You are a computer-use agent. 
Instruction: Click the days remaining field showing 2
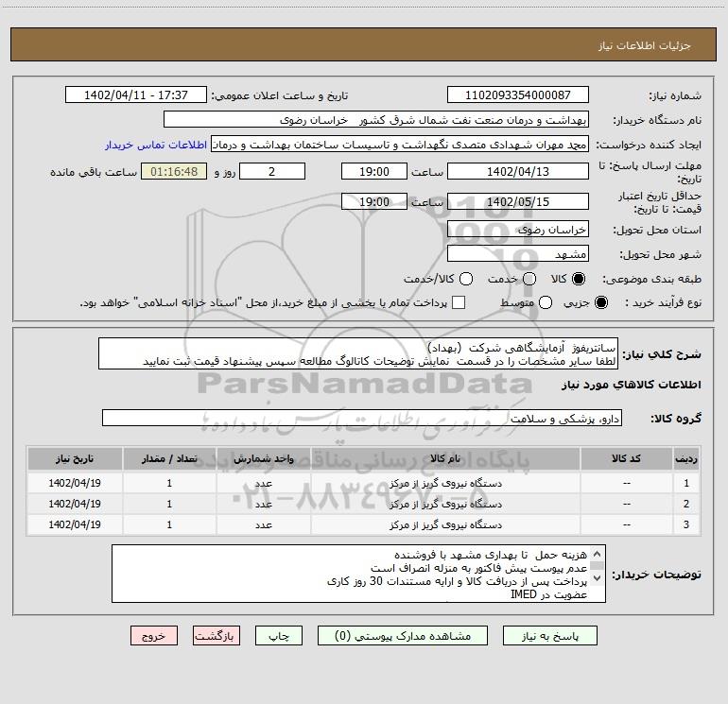click(x=272, y=171)
